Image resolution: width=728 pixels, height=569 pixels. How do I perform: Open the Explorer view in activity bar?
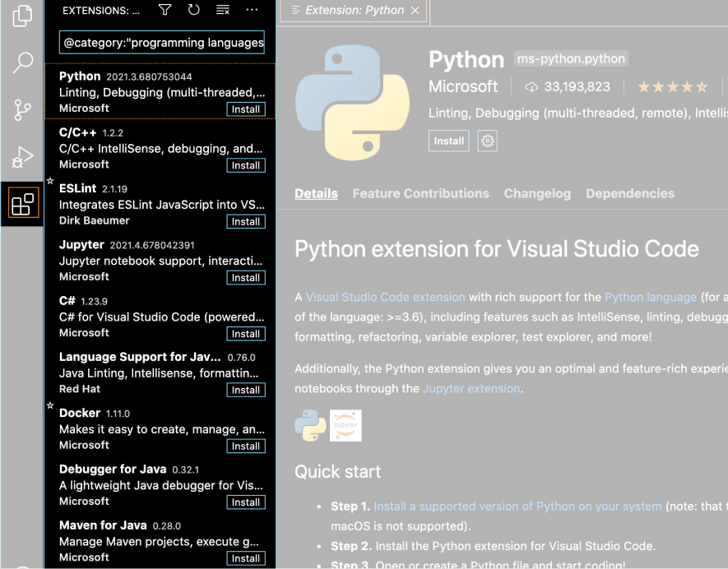click(x=23, y=15)
